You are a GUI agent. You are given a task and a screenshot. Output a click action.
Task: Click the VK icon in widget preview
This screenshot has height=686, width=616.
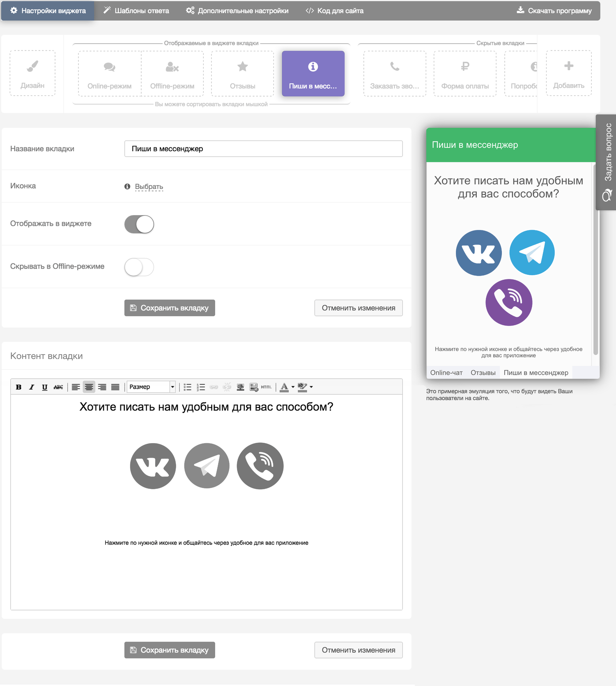point(479,253)
